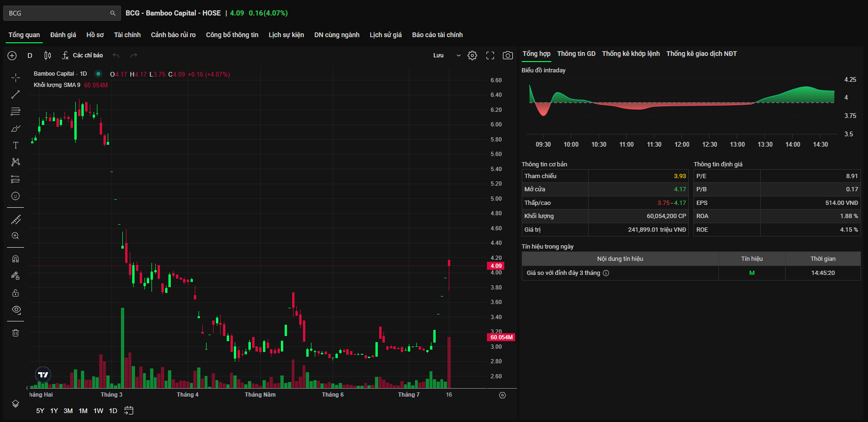Open the Tổng quan tab
868x422 pixels.
(x=24, y=35)
